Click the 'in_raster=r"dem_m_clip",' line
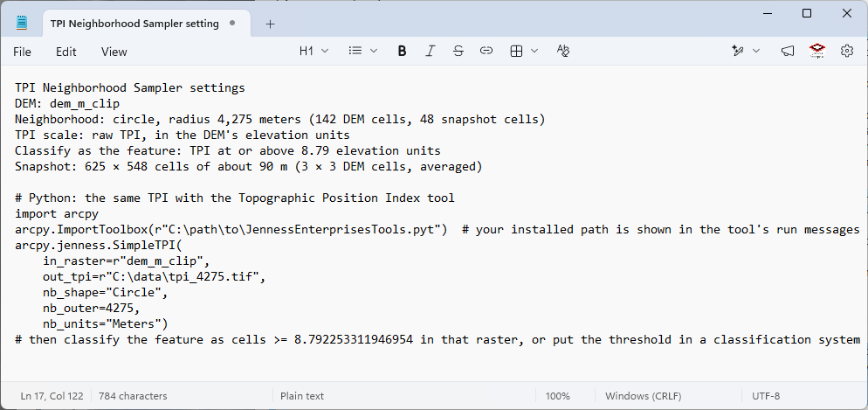Image resolution: width=868 pixels, height=410 pixels. point(127,261)
